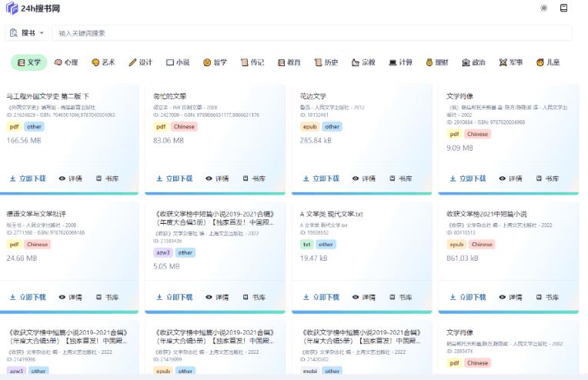Download the 花边文学 epub
This screenshot has height=380, width=588.
coord(321,178)
